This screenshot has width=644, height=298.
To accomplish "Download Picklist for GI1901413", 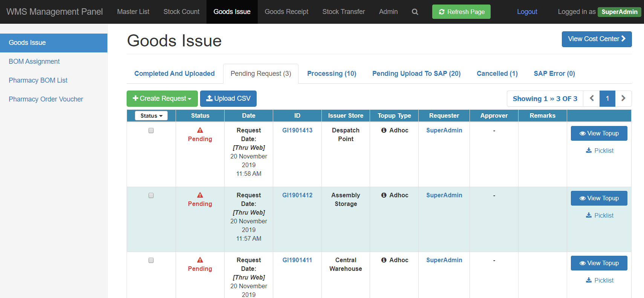I will (600, 151).
